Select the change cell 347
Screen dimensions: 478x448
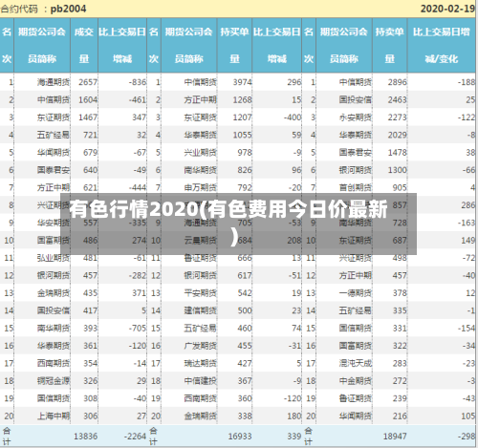[140, 117]
